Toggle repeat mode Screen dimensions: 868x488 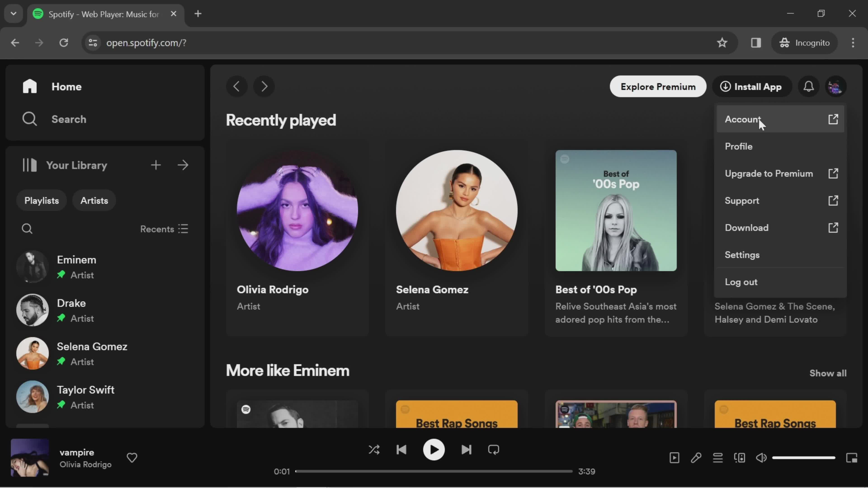(494, 450)
